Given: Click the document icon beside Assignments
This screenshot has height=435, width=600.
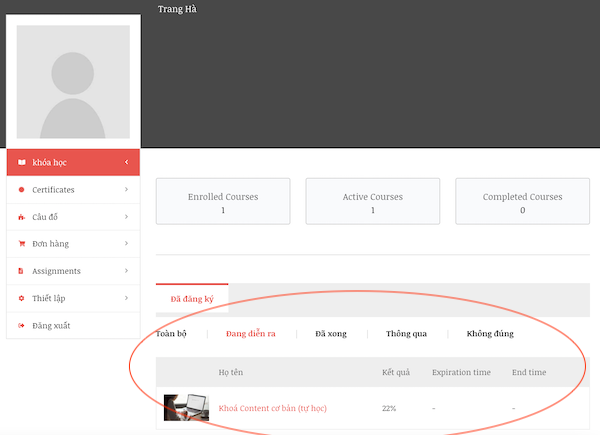Looking at the screenshot, I should (x=21, y=271).
